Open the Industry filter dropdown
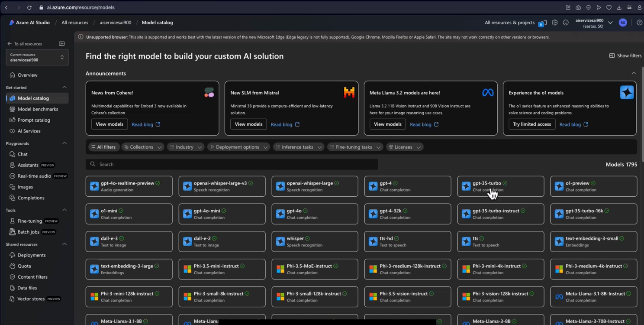Image resolution: width=644 pixels, height=325 pixels. (x=186, y=147)
